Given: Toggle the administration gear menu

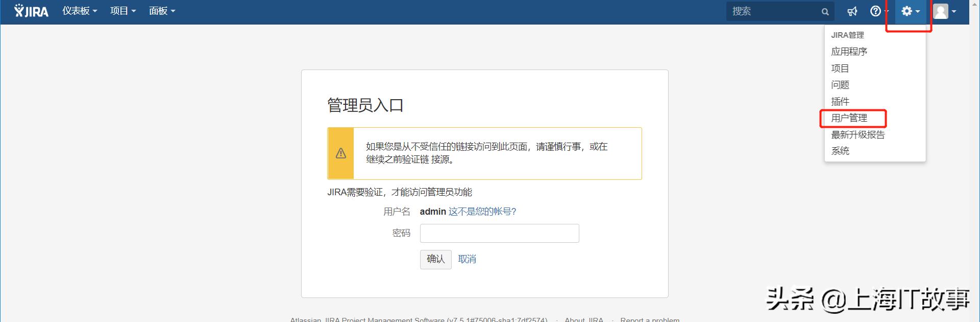Looking at the screenshot, I should tap(911, 11).
